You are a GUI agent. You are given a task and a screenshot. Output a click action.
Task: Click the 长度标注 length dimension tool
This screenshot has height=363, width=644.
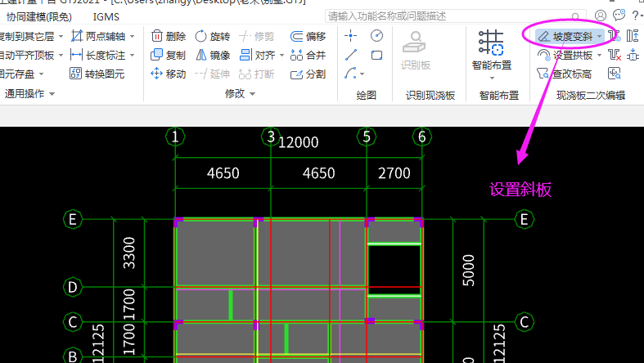point(98,55)
